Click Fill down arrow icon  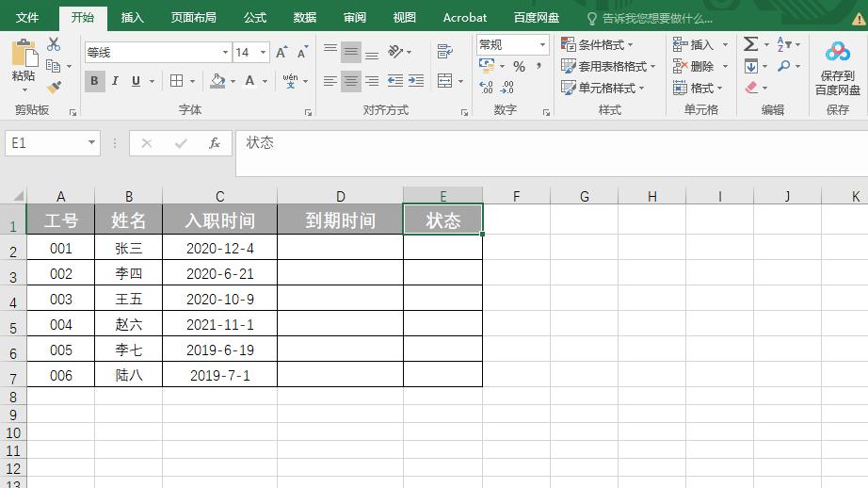point(750,66)
